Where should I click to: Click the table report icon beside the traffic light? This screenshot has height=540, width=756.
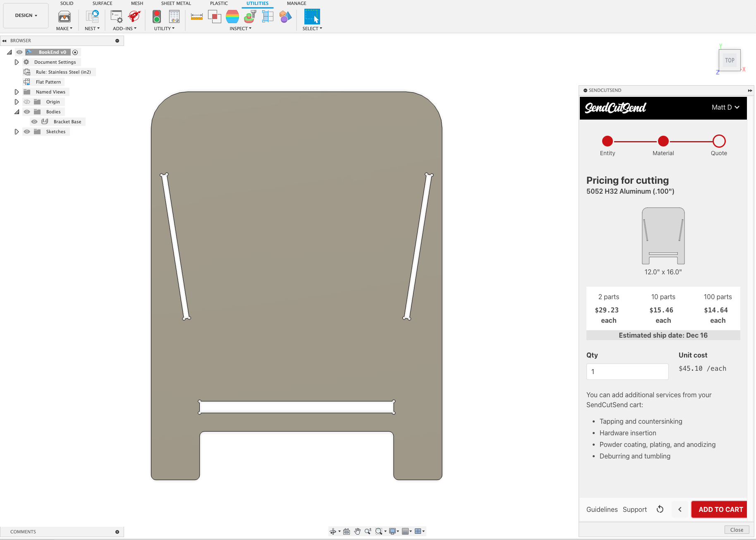pos(175,17)
